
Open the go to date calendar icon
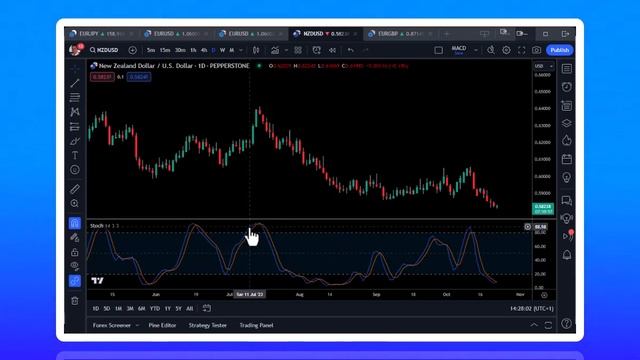click(x=207, y=308)
